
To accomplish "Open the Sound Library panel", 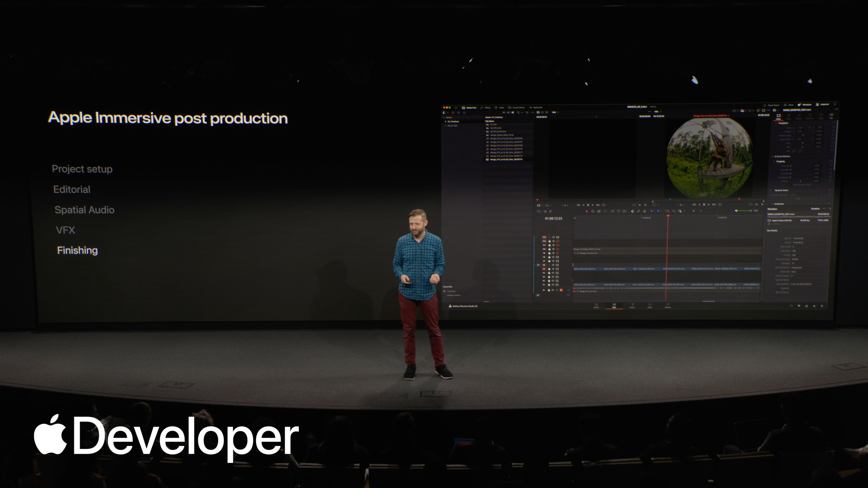I will point(516,108).
